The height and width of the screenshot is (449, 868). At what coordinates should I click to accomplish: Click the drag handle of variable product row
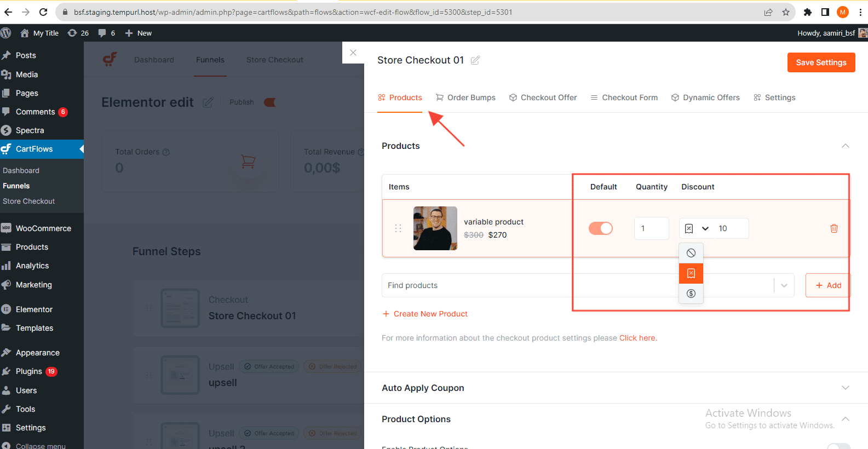click(398, 228)
